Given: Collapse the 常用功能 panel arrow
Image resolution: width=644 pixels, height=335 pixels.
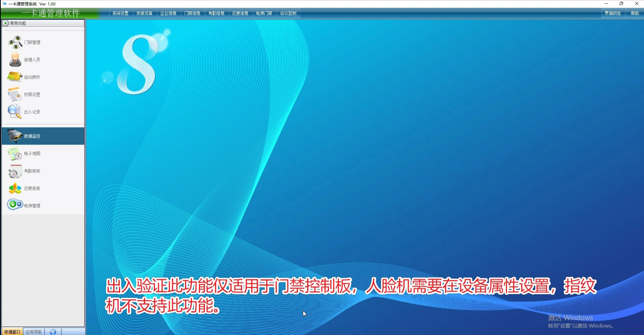Looking at the screenshot, I should click(x=5, y=23).
